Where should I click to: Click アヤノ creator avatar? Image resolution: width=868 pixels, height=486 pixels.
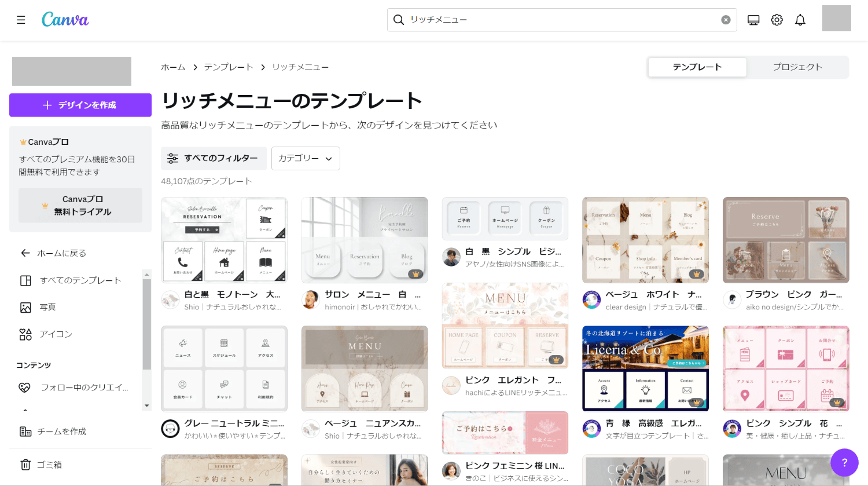pos(451,257)
